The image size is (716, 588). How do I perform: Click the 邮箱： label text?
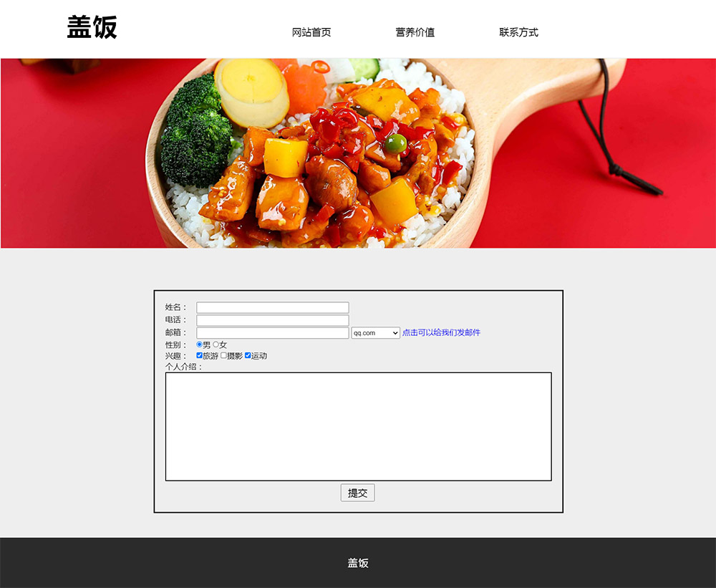point(177,332)
